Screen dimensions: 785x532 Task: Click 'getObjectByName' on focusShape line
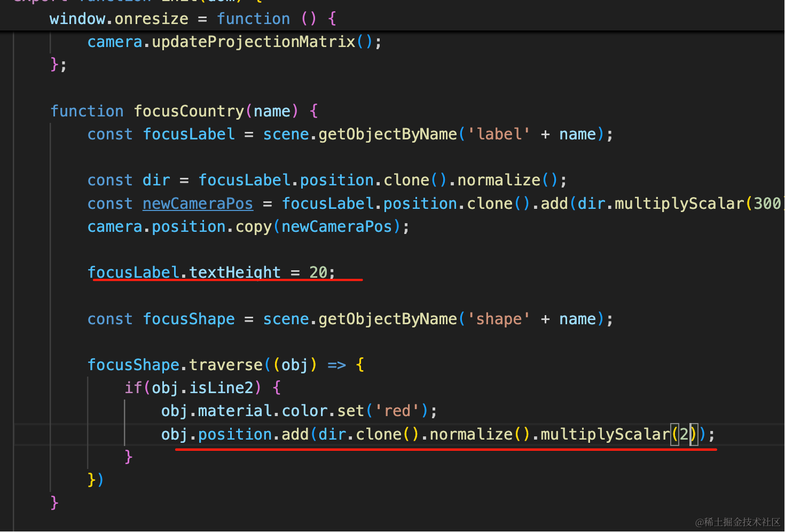[x=388, y=319]
